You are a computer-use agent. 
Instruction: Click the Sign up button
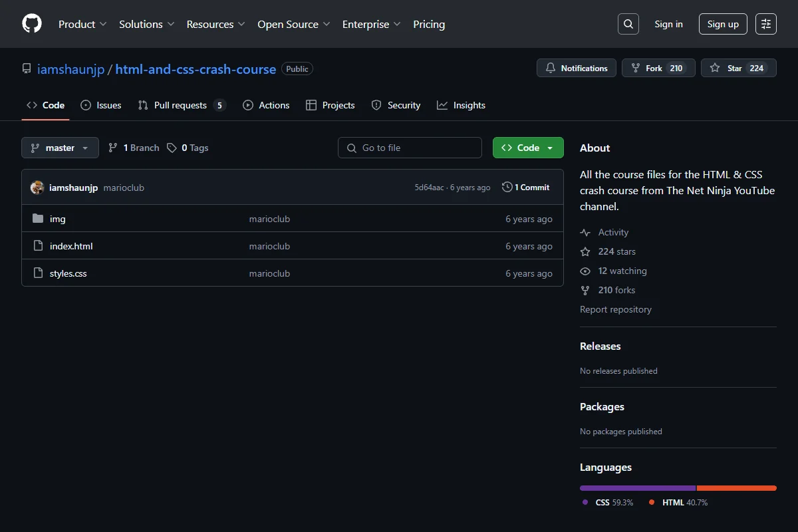tap(723, 24)
